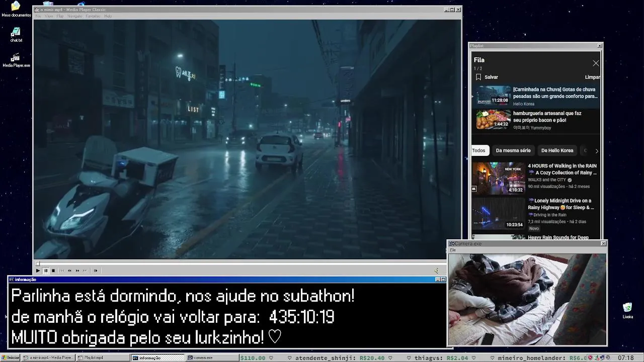Switch to camera.exe taskbar button

click(212, 357)
